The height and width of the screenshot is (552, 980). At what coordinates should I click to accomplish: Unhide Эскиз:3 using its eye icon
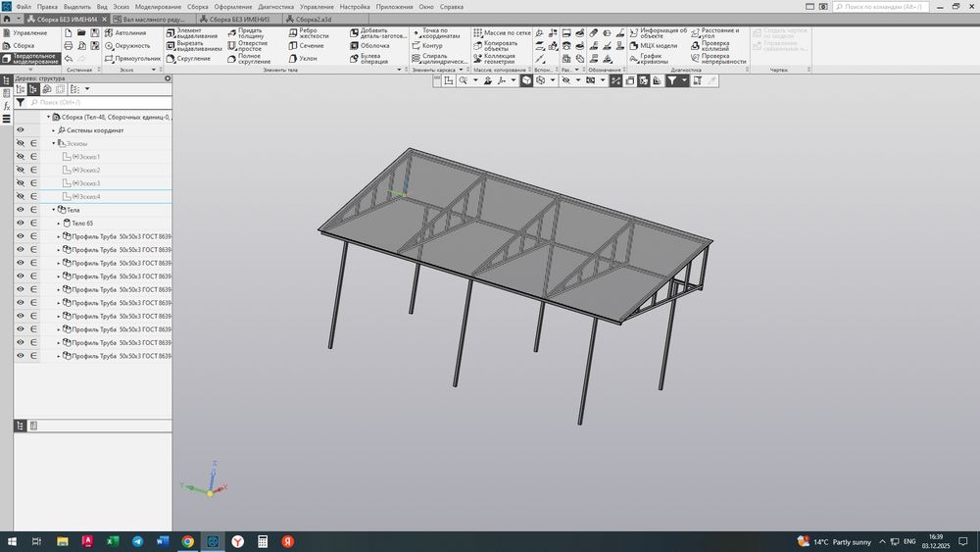[x=20, y=183]
